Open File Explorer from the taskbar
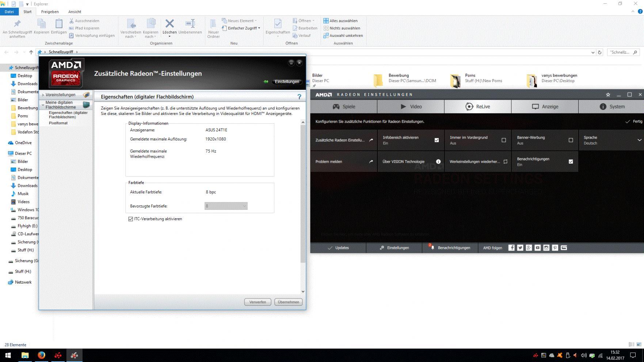 (x=25, y=355)
